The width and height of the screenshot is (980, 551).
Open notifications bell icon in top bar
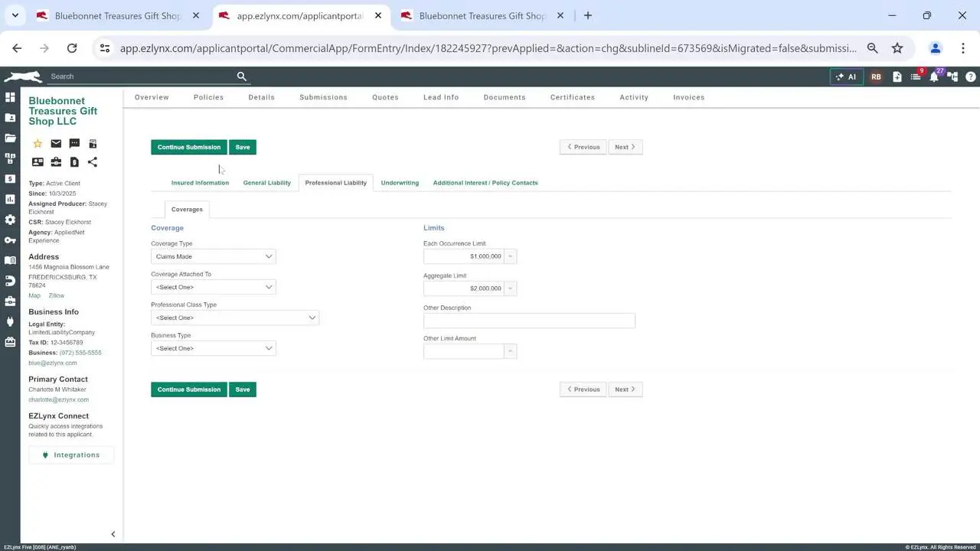[x=934, y=77]
